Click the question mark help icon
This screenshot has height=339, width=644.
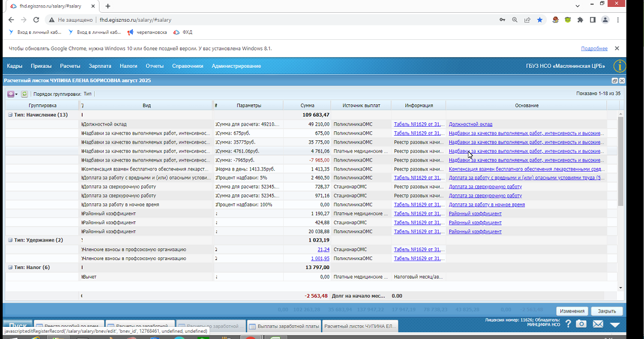point(567,324)
